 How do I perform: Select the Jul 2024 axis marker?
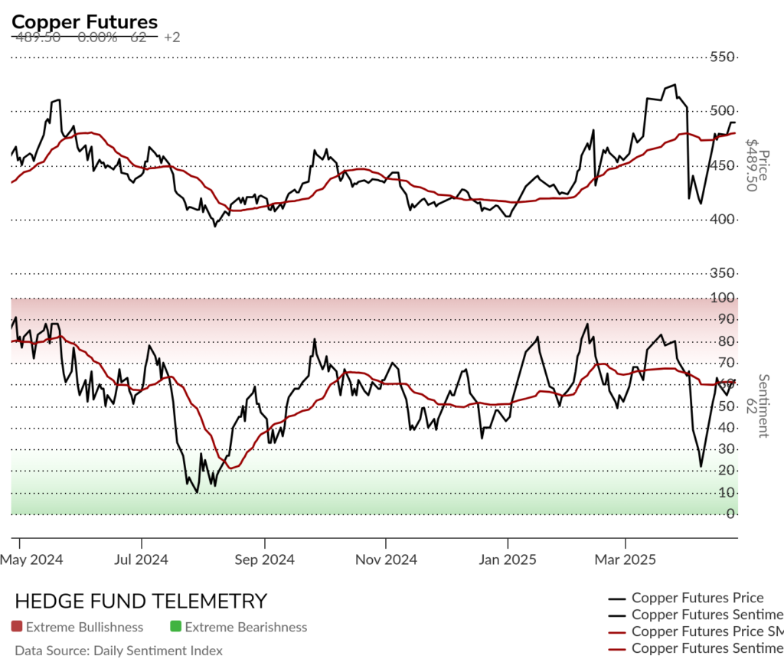[x=141, y=559]
